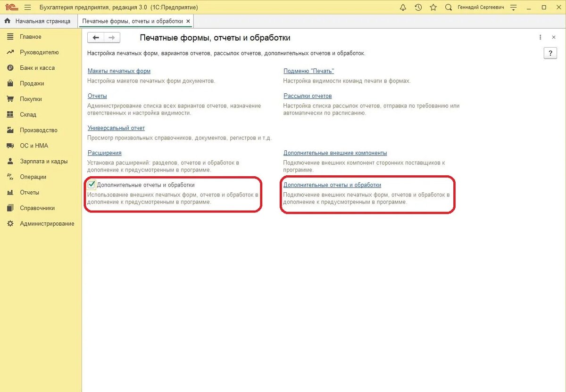Open the Универсальный отчет link

click(116, 128)
